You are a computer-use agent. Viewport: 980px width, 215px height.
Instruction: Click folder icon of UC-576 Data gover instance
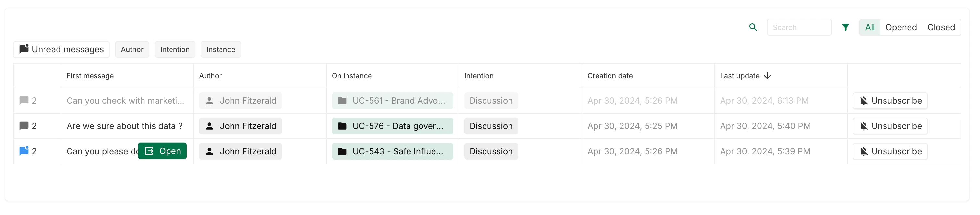point(342,126)
